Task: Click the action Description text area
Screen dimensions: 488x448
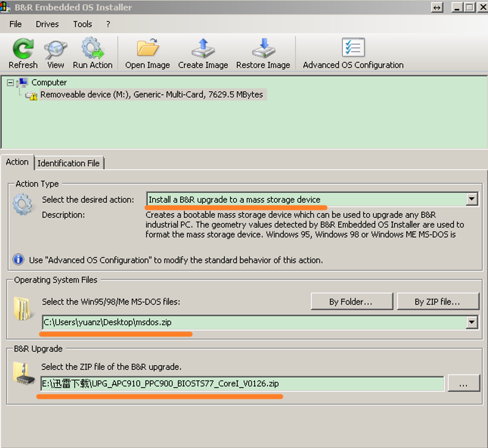Action: pos(305,225)
